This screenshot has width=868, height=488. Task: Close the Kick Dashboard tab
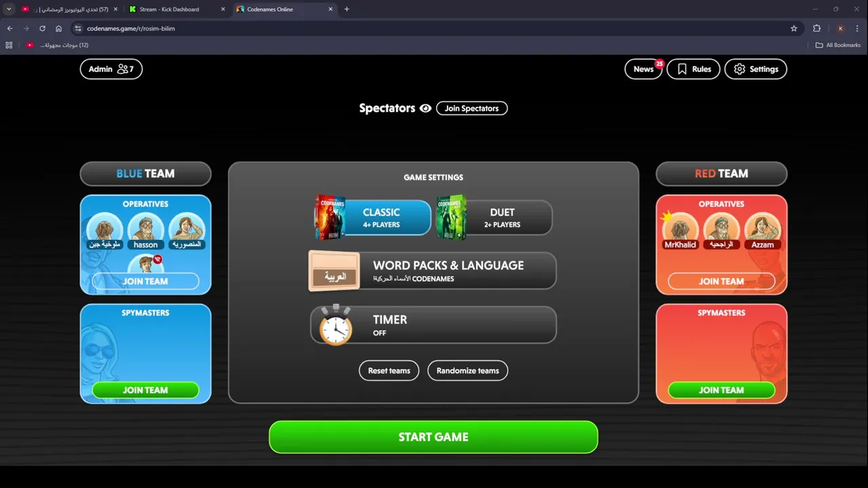(x=223, y=9)
